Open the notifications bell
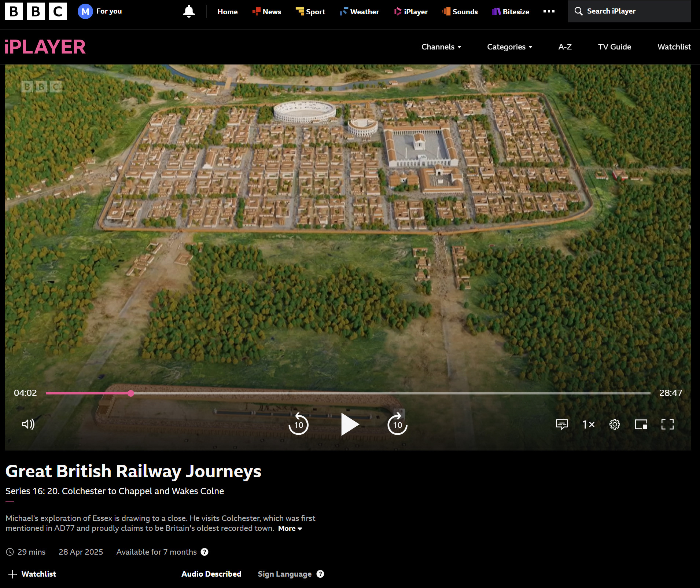Viewport: 700px width, 588px height. [x=189, y=11]
